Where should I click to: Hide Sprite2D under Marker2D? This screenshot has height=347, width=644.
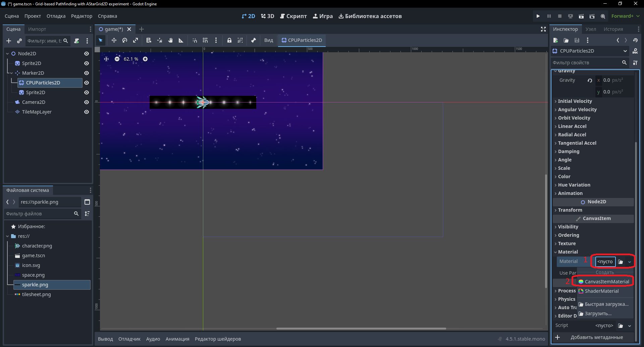click(x=87, y=92)
